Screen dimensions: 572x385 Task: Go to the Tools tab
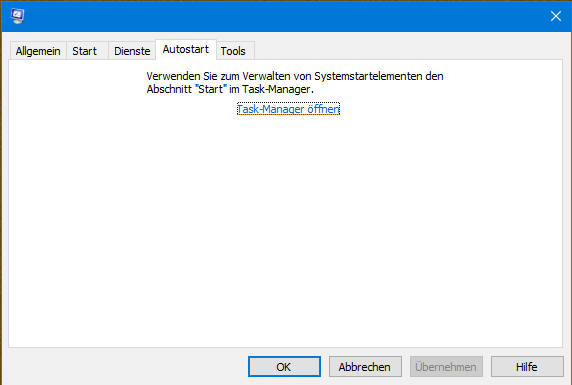pos(233,51)
